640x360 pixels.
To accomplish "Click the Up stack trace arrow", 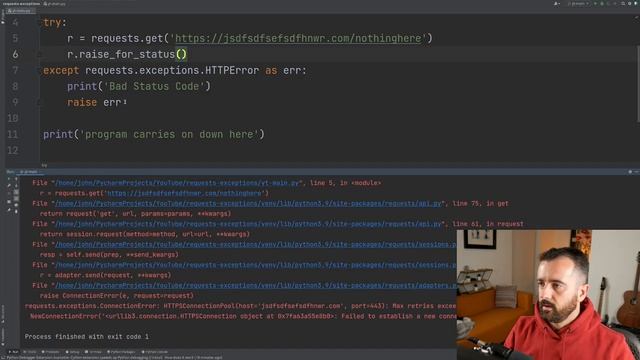I will point(16,179).
